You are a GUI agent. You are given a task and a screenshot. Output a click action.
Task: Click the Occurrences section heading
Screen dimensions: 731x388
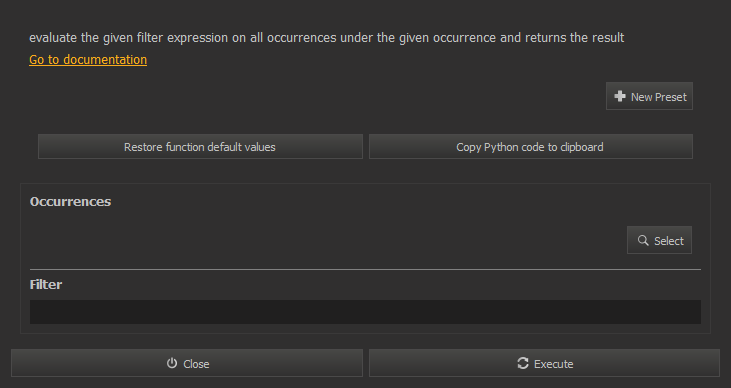70,201
